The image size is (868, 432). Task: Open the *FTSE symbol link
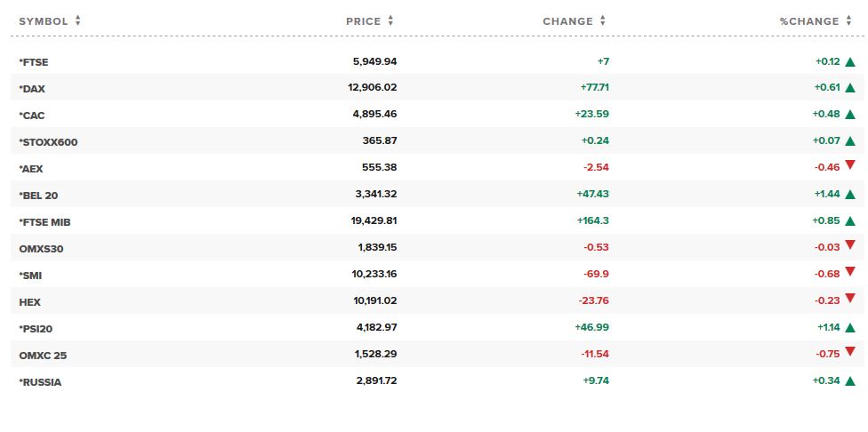click(34, 62)
